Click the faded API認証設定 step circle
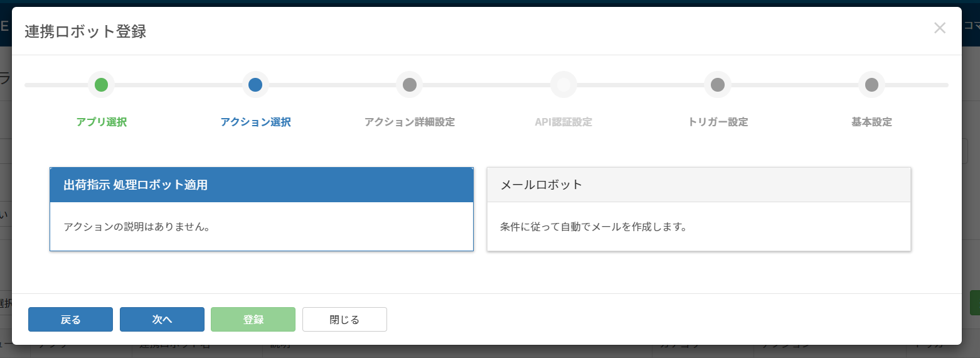The width and height of the screenshot is (980, 358). (x=563, y=85)
